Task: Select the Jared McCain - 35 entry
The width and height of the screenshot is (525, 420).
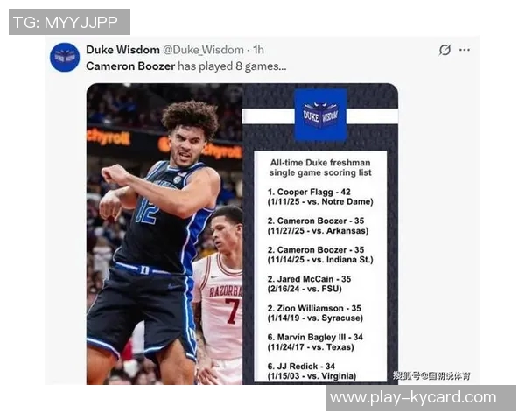Action: pos(309,284)
